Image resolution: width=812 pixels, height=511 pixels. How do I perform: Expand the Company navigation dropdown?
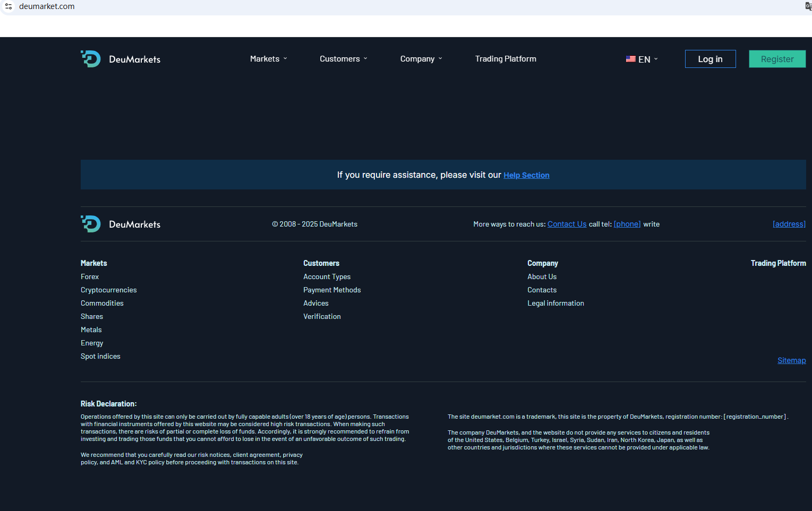click(421, 59)
